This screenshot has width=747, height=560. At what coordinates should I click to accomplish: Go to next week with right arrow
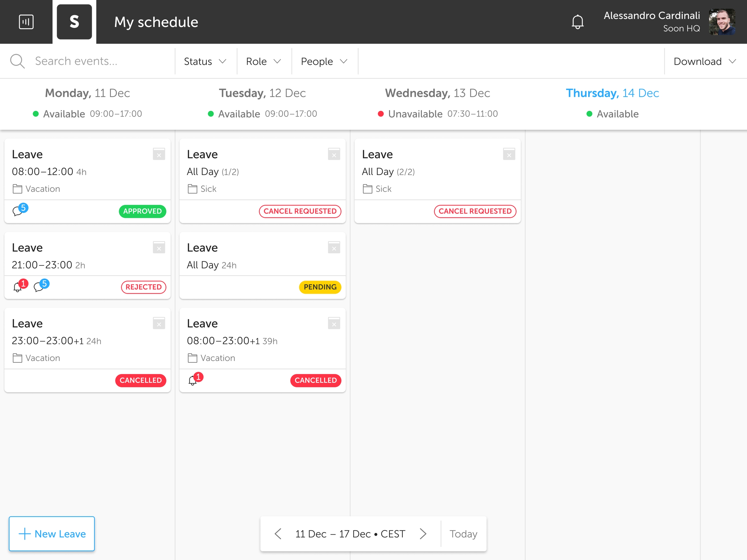click(423, 534)
